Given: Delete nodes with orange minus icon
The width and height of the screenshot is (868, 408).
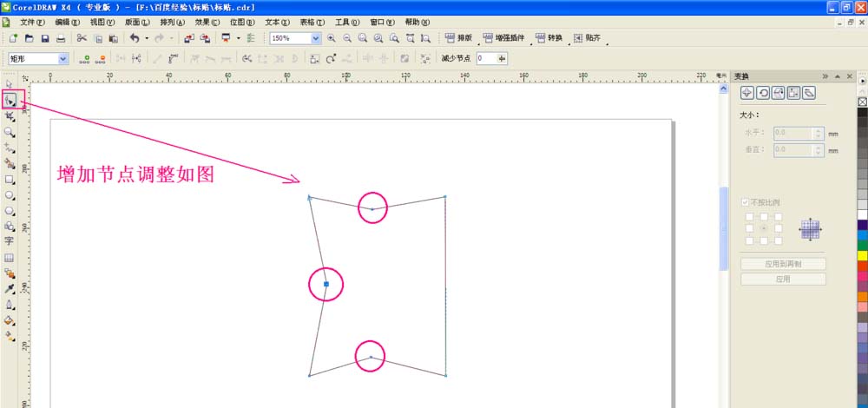Looking at the screenshot, I should [x=100, y=58].
